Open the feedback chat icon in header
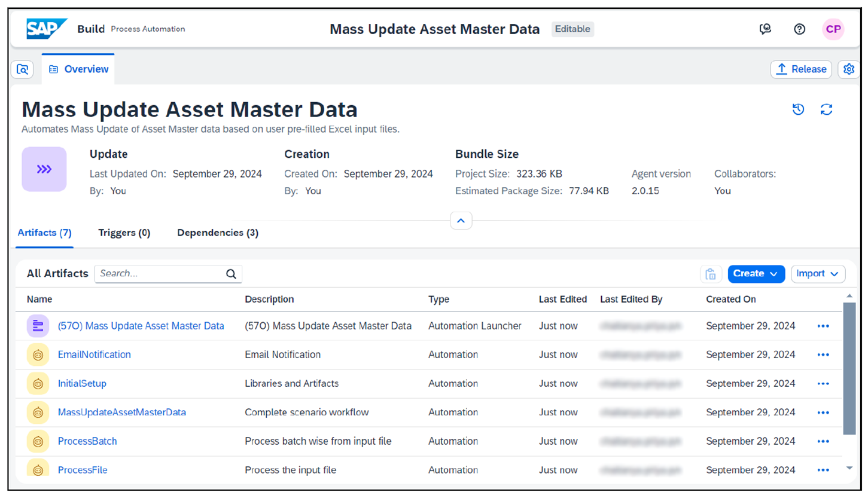868x495 pixels. coord(765,29)
